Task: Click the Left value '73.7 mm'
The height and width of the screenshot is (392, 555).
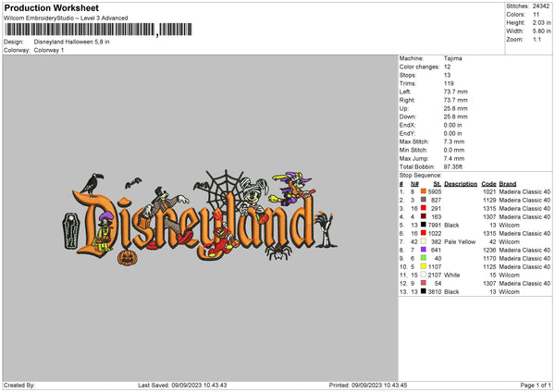Action: pyautogui.click(x=455, y=92)
